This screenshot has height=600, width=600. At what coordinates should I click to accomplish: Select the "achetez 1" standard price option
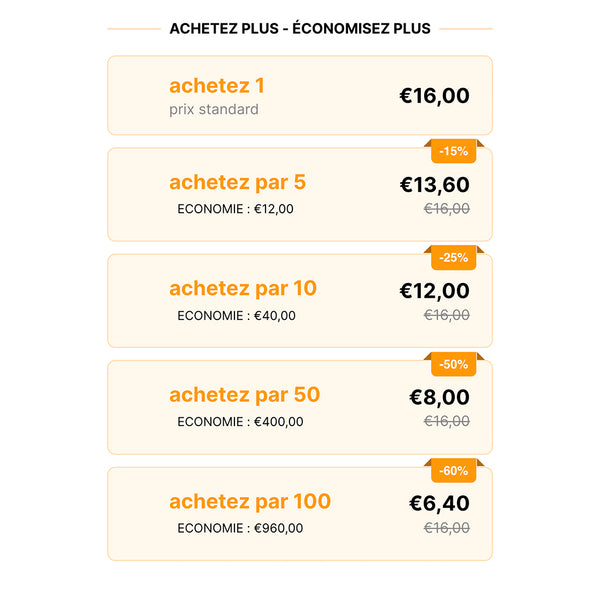pos(217,86)
